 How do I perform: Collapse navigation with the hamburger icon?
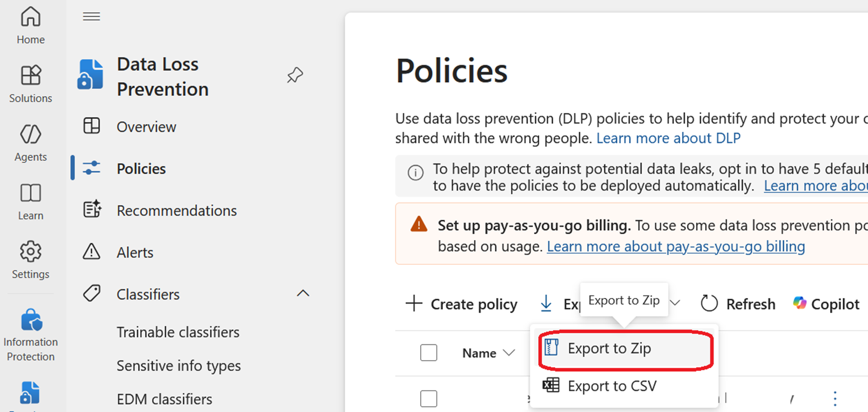91,17
